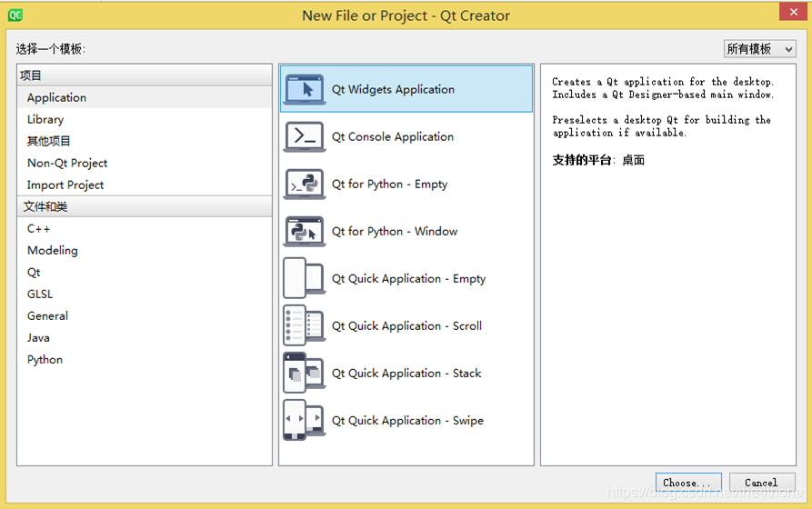Select the C++ file category
Image resolution: width=812 pixels, height=509 pixels.
pos(145,228)
